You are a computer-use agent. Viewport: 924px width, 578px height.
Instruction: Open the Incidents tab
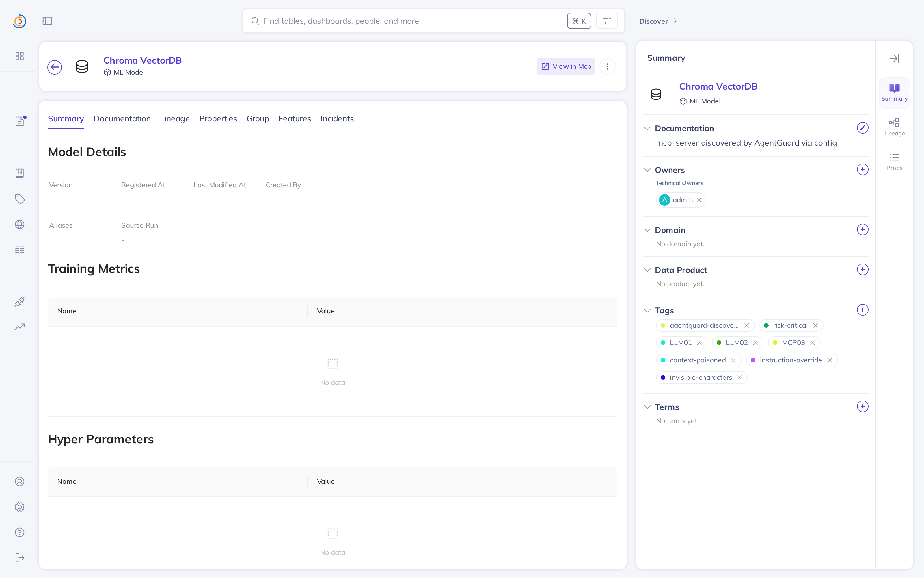pyautogui.click(x=337, y=118)
